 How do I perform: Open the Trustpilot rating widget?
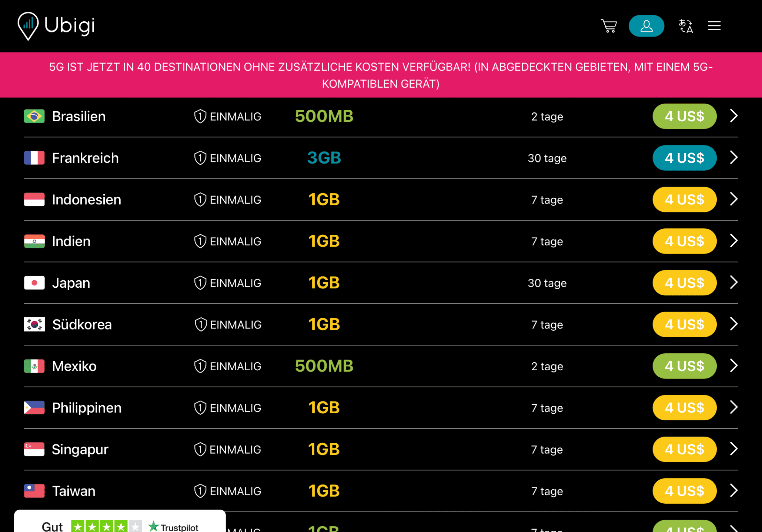pyautogui.click(x=120, y=521)
